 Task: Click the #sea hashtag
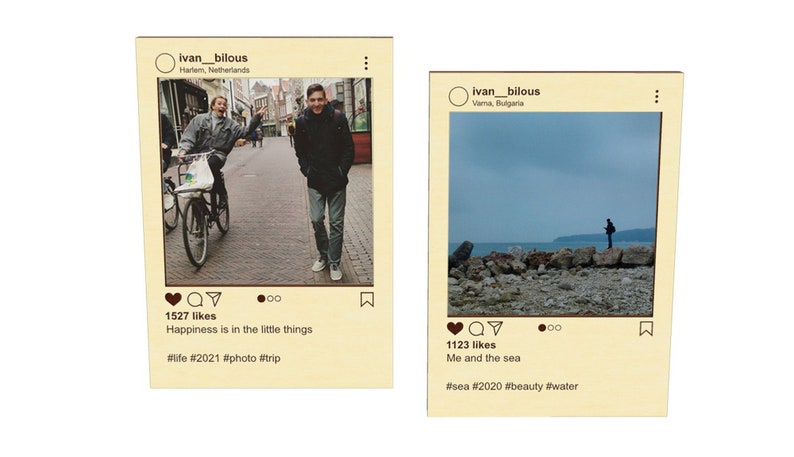(x=458, y=387)
